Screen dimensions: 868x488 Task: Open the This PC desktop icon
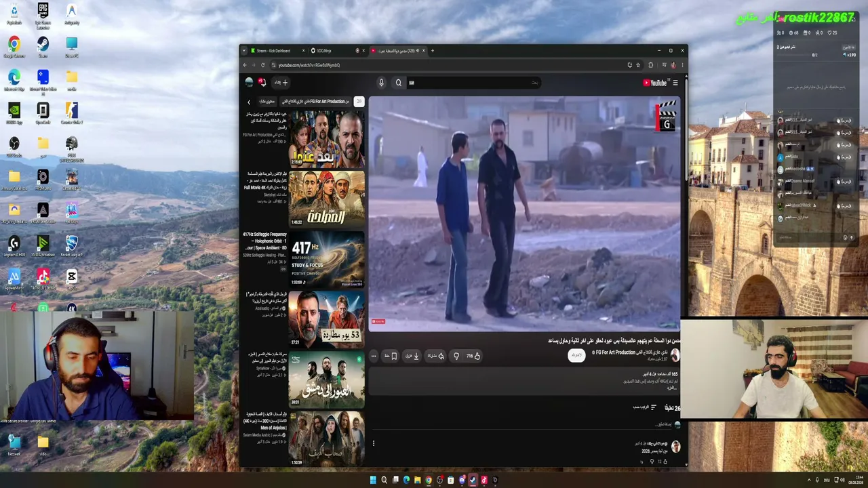point(72,47)
